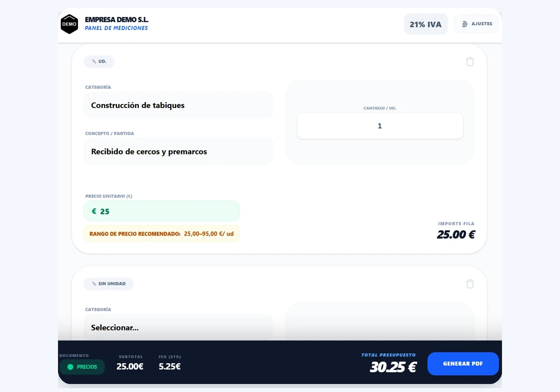
Task: Click the Total Presupuesto amount 30.25 €
Action: point(393,367)
